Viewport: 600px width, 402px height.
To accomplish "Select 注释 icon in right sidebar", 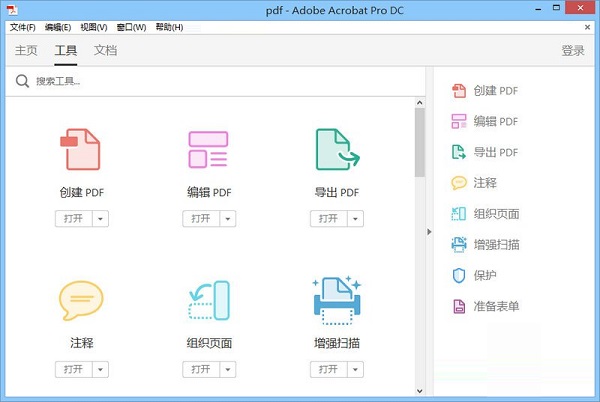I will [x=459, y=183].
